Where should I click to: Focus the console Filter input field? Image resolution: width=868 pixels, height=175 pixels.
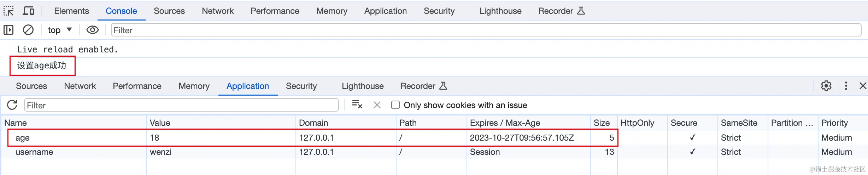click(486, 30)
